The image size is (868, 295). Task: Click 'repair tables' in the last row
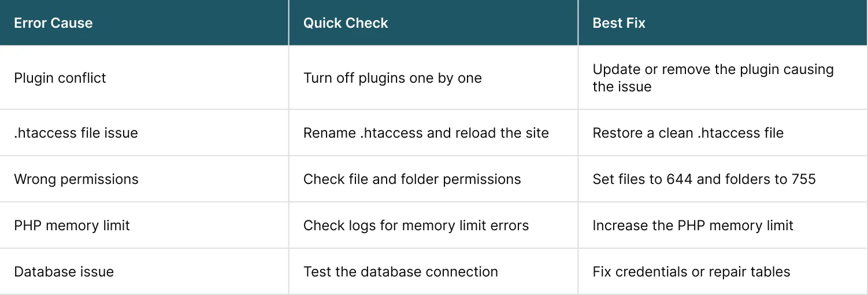point(745,271)
